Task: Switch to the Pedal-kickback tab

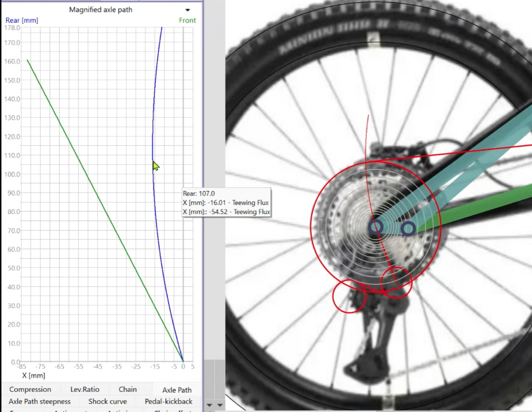Action: (x=168, y=401)
